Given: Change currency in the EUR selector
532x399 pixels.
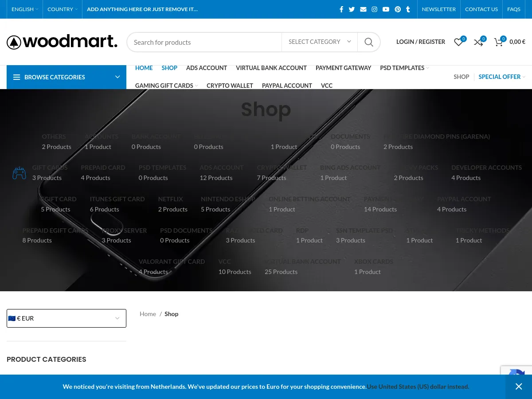Looking at the screenshot, I should pyautogui.click(x=66, y=318).
